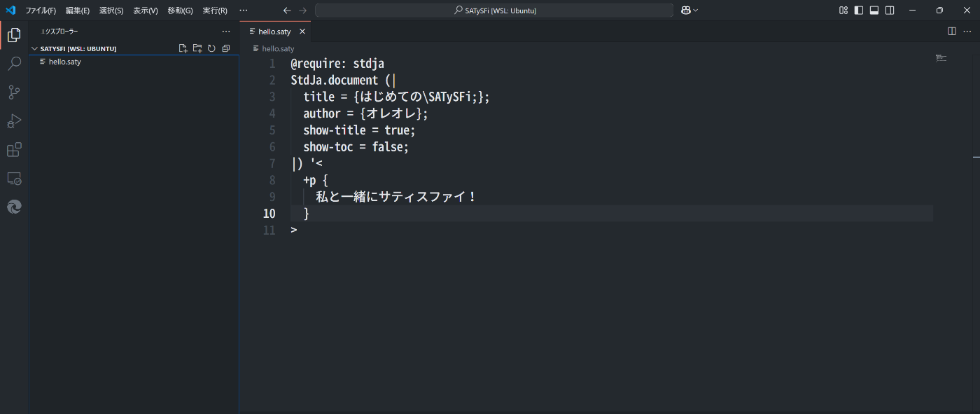
Task: Place cursor on 'title = {はじめての\SATySFi;};' line
Action: (396, 97)
